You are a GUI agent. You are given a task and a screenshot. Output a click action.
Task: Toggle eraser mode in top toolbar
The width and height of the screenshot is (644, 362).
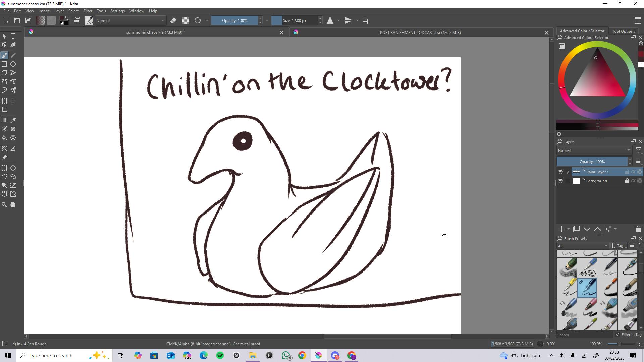[173, 21]
